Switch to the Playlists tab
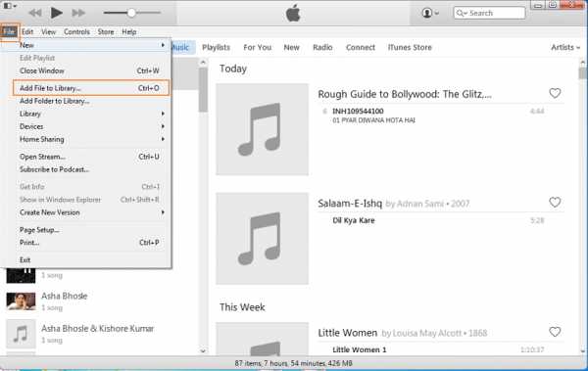This screenshot has height=371, width=588. 216,47
